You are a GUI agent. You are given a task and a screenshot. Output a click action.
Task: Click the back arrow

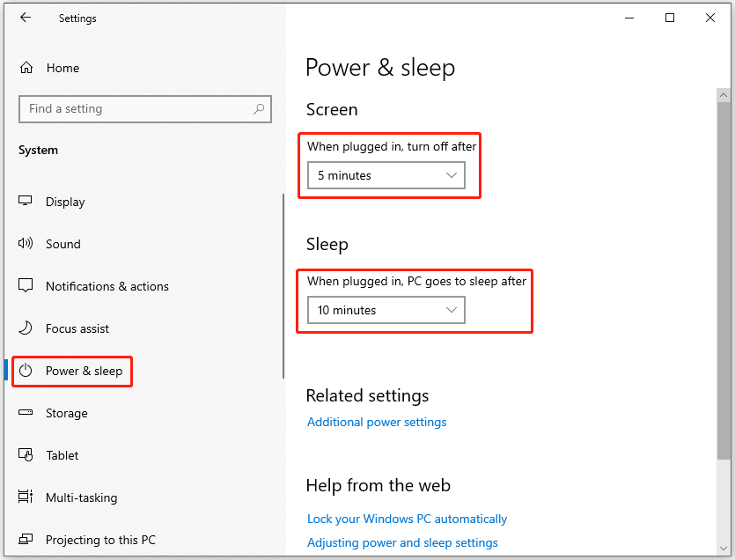[x=26, y=18]
